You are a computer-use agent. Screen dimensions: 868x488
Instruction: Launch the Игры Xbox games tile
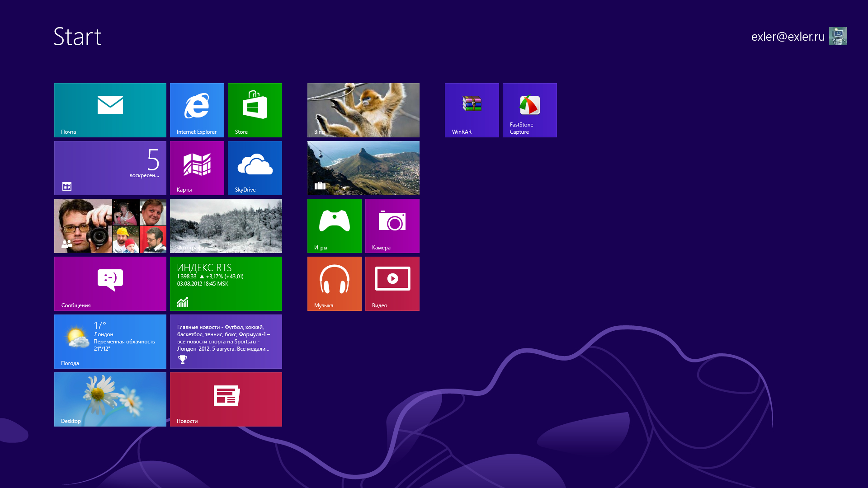tap(334, 225)
